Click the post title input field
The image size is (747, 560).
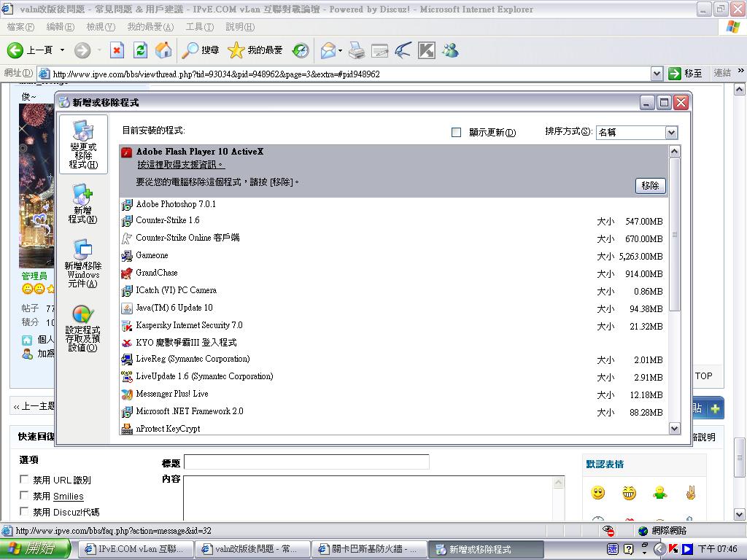click(x=306, y=462)
